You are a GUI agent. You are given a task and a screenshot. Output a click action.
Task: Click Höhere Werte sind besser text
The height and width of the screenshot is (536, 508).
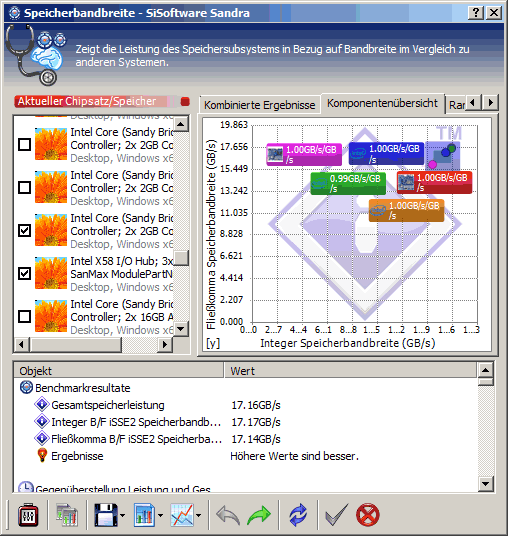pyautogui.click(x=294, y=456)
